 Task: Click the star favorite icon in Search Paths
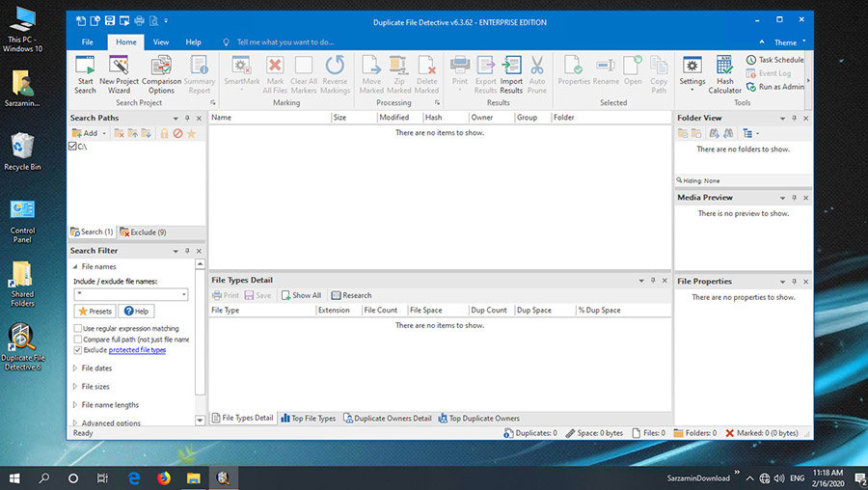coord(191,133)
